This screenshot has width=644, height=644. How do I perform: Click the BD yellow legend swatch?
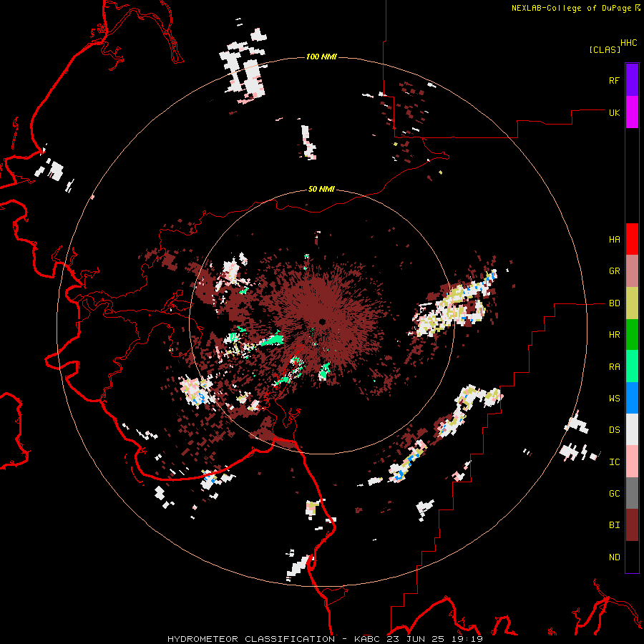pos(632,303)
